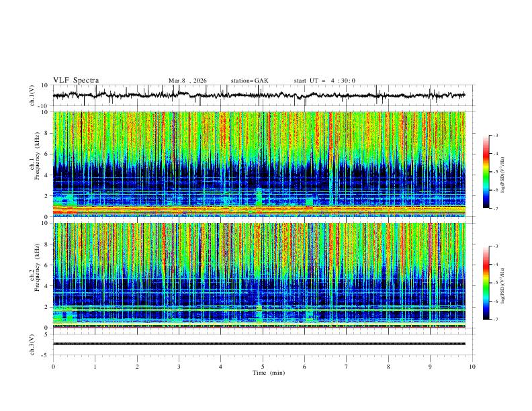
Task: Click the '-3' label on ch.1 colorbar
Action: coord(495,135)
